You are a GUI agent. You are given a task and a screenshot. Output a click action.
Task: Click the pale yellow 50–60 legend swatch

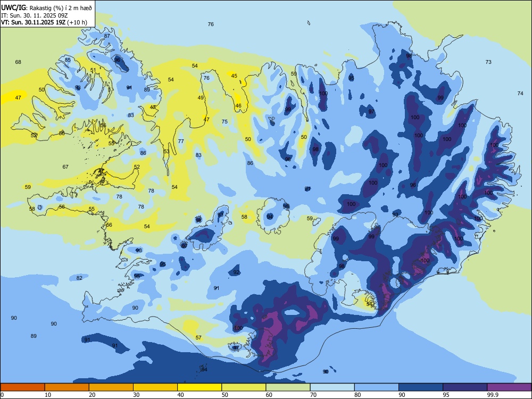(244, 387)
